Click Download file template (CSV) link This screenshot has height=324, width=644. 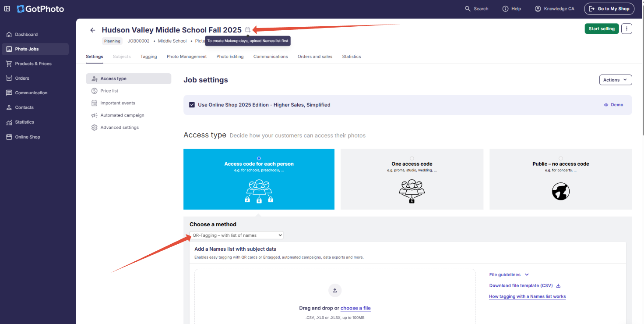[521, 286]
